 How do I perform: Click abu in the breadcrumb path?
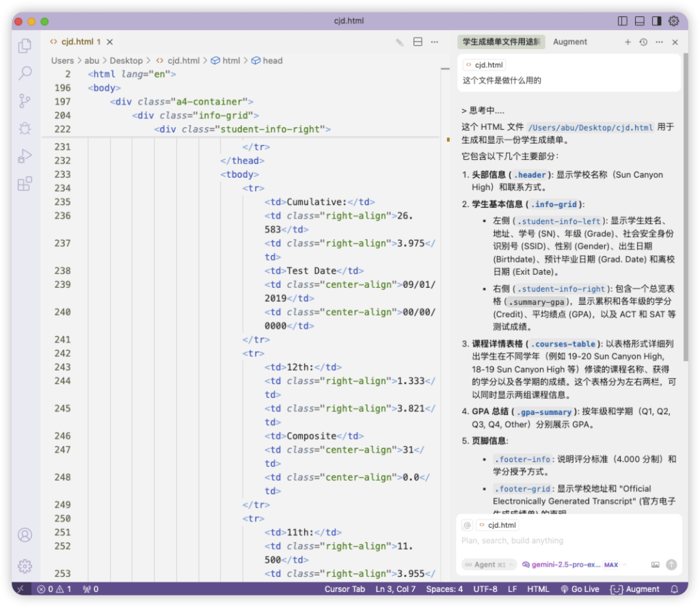point(92,61)
